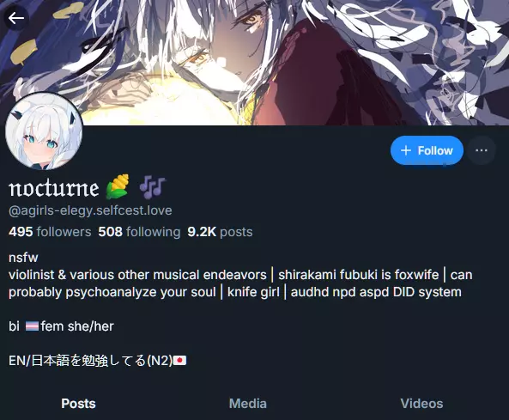
Task: Follow the nocturne profile
Action: [427, 150]
